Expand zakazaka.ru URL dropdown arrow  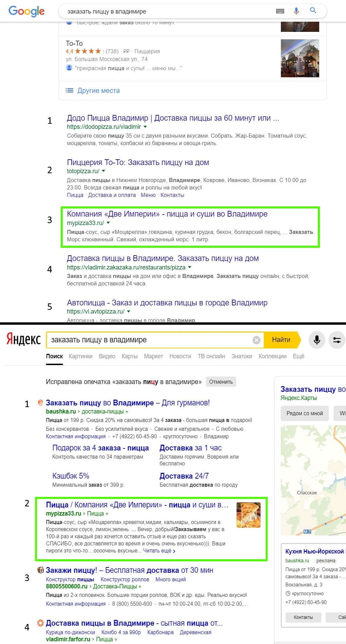tap(190, 267)
